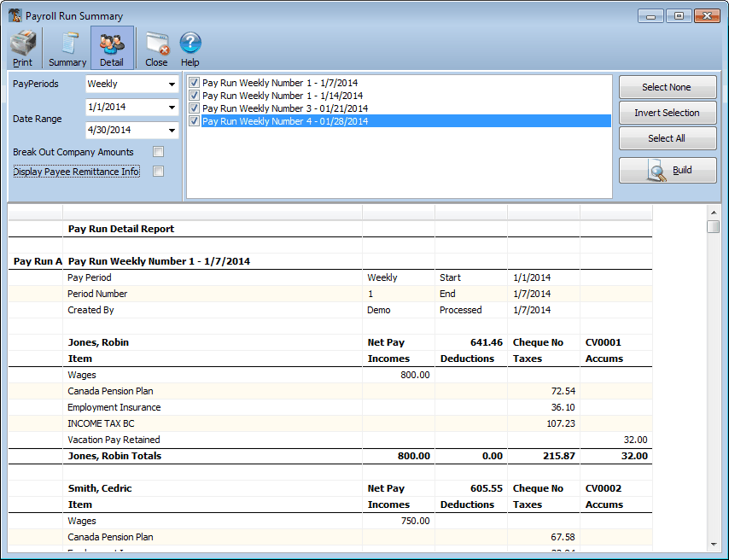Click the Select None button
Image resolution: width=729 pixels, height=560 pixels.
(x=668, y=87)
